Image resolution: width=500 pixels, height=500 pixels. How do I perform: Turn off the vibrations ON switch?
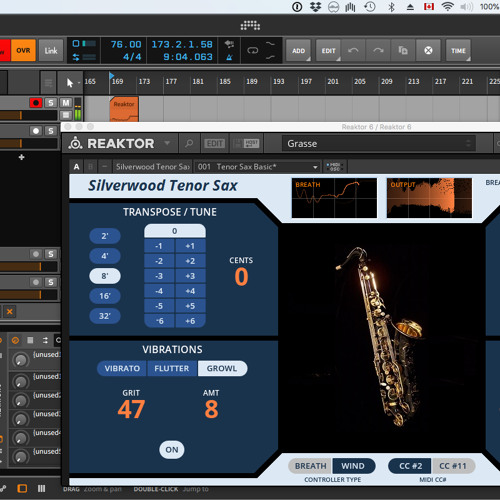point(172,450)
